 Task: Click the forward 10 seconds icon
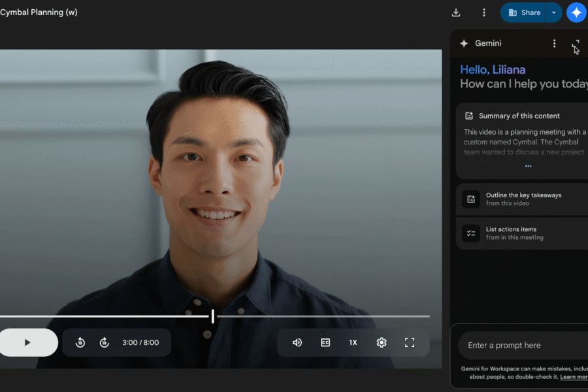(105, 342)
